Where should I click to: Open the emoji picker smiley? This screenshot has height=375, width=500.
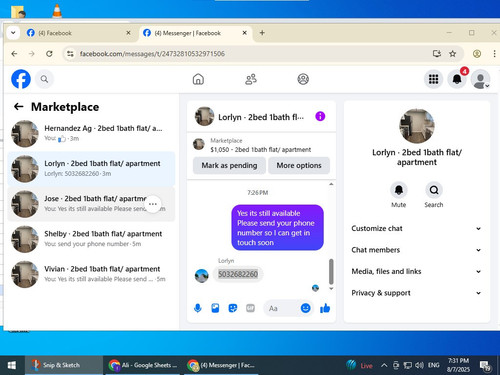click(305, 308)
